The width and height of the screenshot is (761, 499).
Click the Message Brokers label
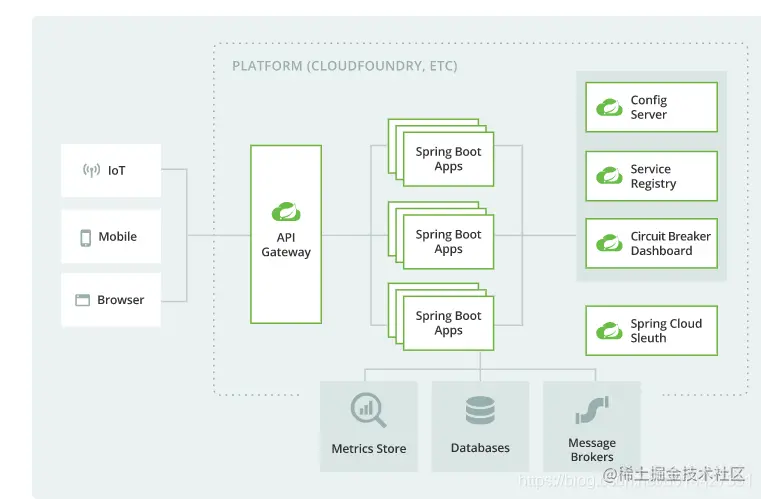tap(592, 450)
